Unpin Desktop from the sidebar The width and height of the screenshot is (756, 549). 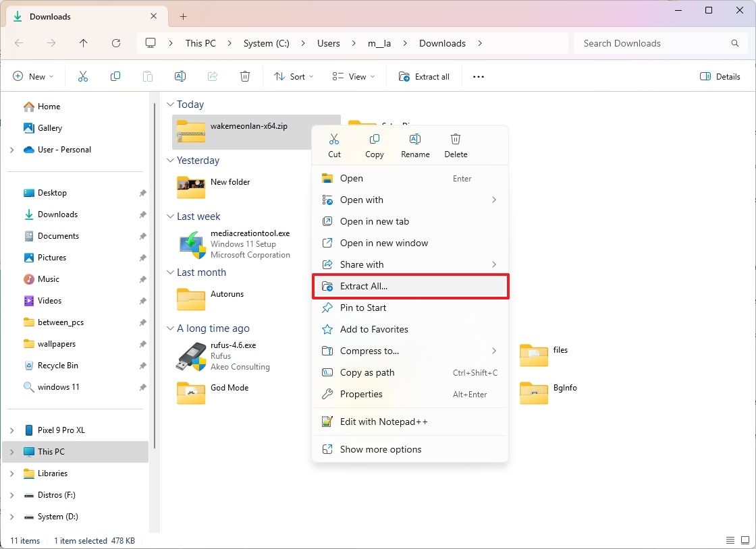(x=142, y=192)
